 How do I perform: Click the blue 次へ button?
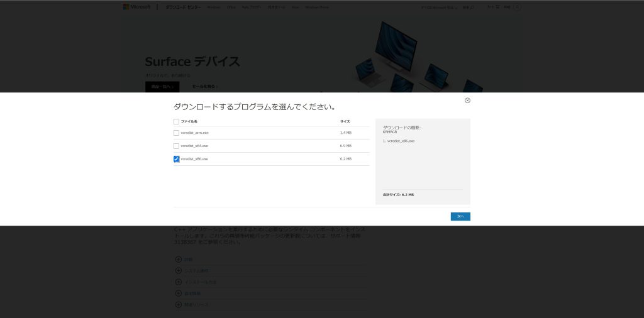(x=460, y=216)
